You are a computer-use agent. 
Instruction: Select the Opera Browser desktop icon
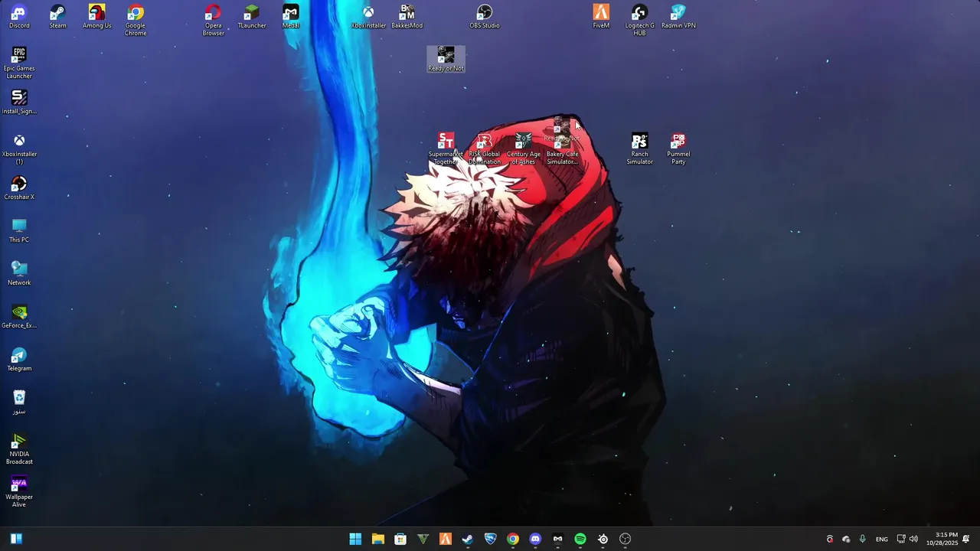(x=214, y=20)
